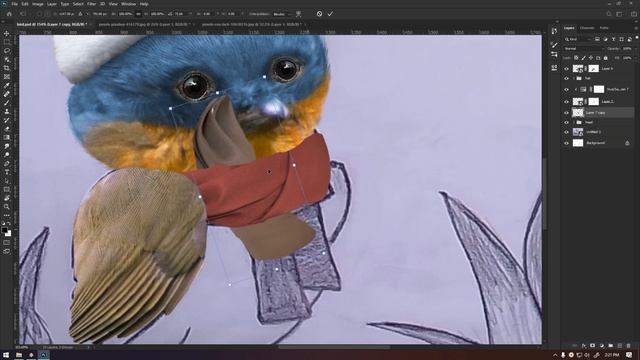Select the History Brush tool
The image size is (640, 360).
pyautogui.click(x=7, y=120)
